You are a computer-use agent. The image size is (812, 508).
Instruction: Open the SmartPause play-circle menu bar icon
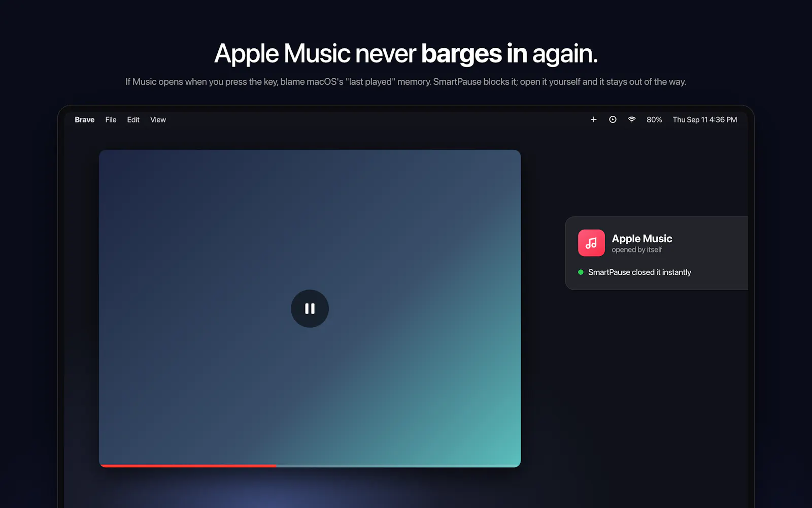(x=613, y=119)
